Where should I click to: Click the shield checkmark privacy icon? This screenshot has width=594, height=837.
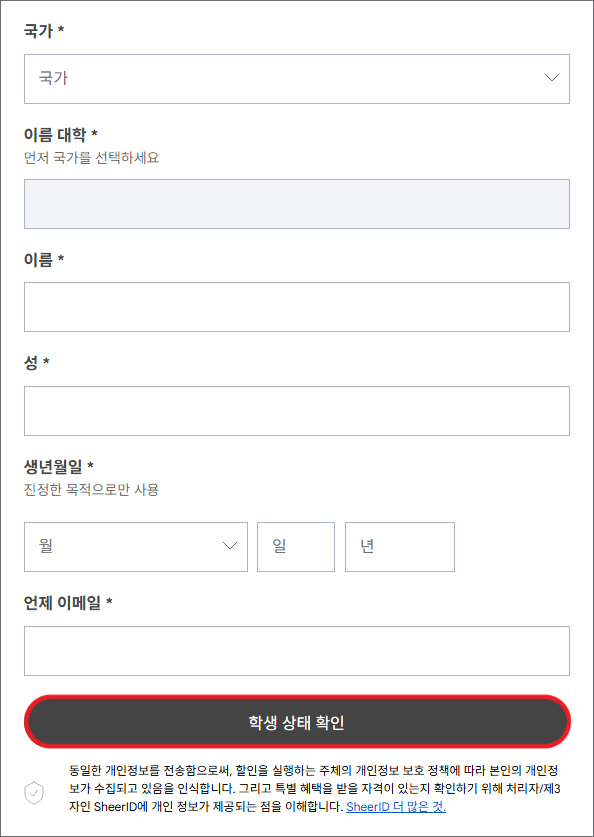pos(34,793)
